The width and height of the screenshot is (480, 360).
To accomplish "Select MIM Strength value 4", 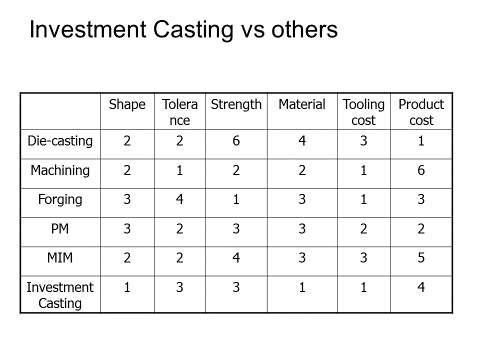I will (x=236, y=258).
